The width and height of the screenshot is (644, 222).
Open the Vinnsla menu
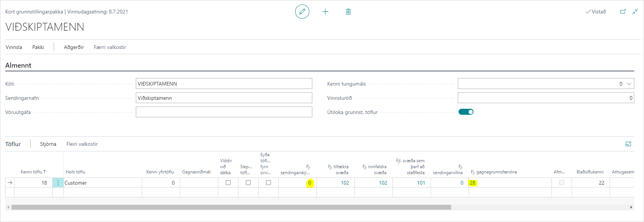pyautogui.click(x=14, y=47)
